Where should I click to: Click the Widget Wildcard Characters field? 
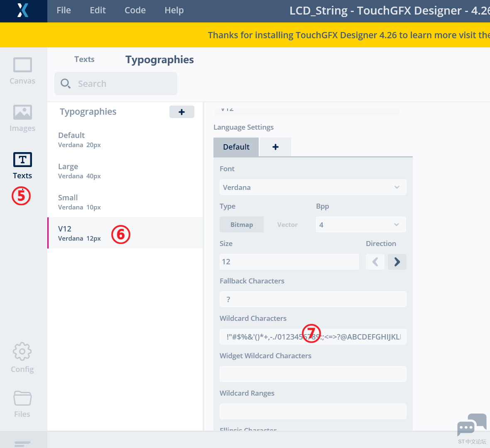[x=313, y=374]
